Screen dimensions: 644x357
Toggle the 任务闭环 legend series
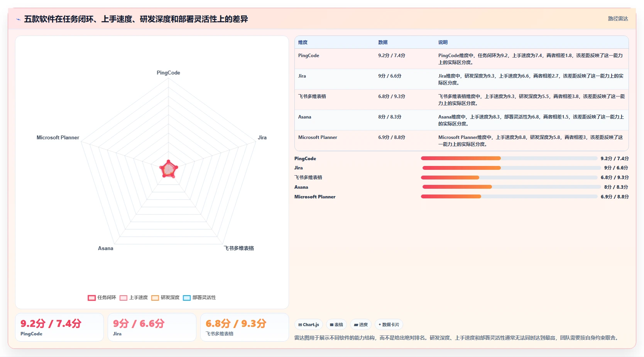tap(102, 298)
